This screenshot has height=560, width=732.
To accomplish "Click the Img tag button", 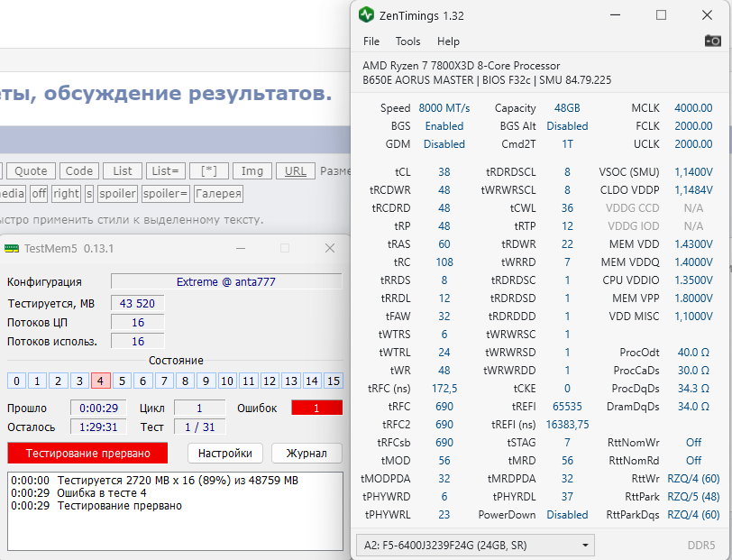I will 252,170.
